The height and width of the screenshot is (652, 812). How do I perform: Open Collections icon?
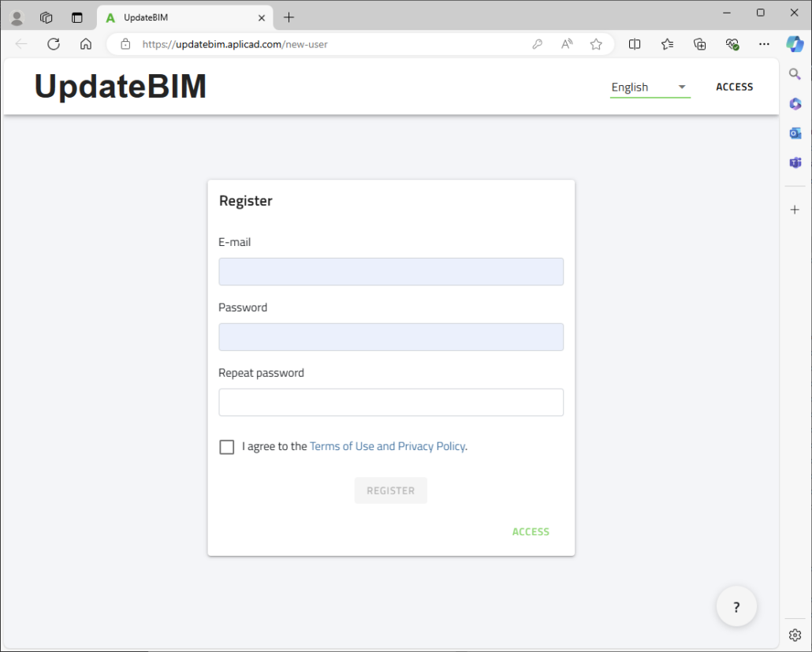click(699, 44)
